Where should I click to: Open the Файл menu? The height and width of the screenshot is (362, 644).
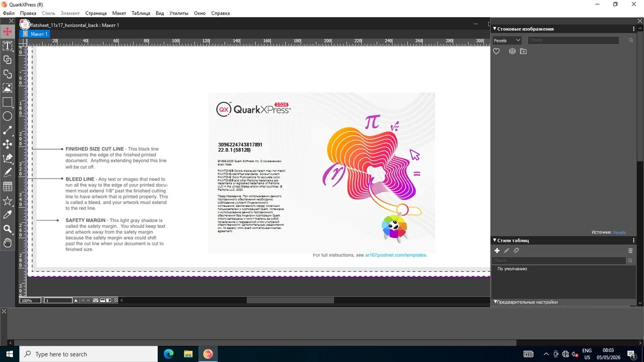point(8,13)
